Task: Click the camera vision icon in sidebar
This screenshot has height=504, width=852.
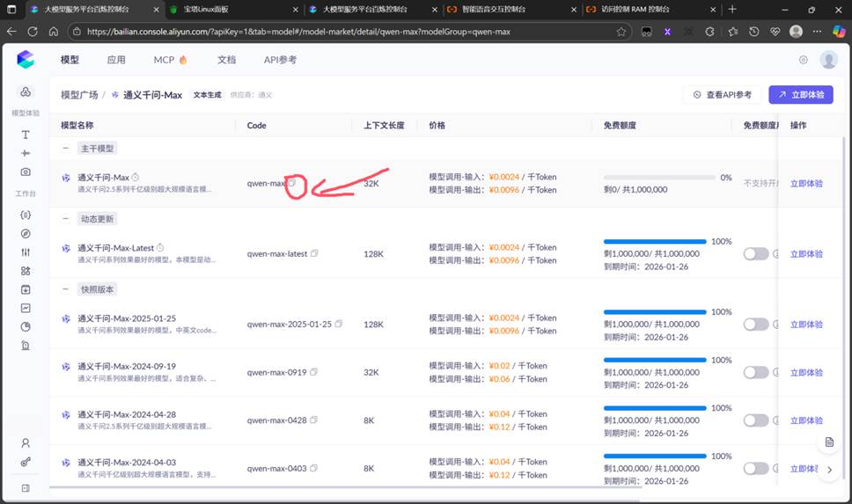Action: coord(26,172)
